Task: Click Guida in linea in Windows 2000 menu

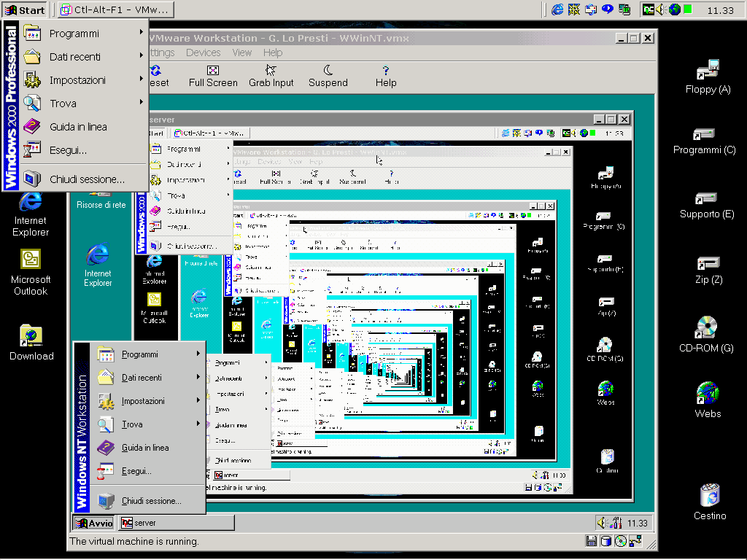Action: [x=83, y=127]
